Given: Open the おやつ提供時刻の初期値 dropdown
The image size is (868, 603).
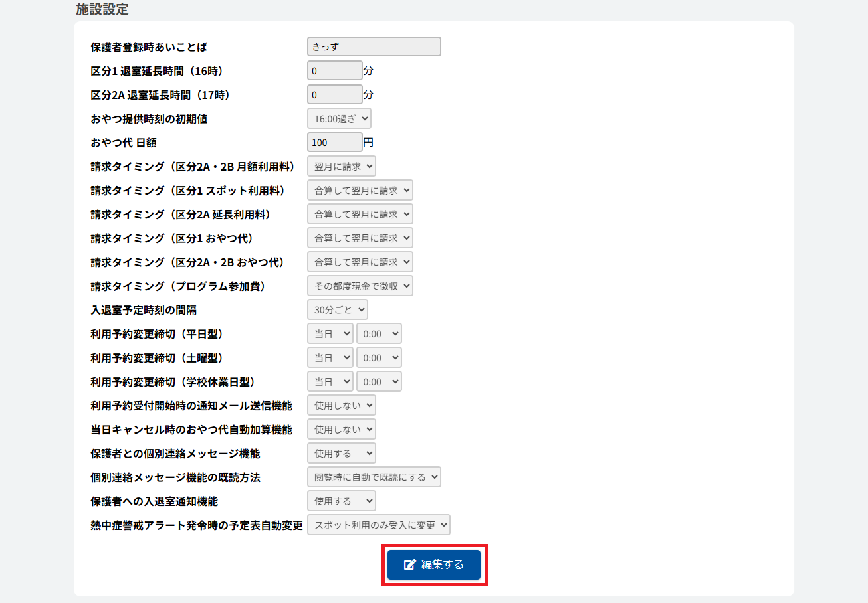Looking at the screenshot, I should [339, 118].
